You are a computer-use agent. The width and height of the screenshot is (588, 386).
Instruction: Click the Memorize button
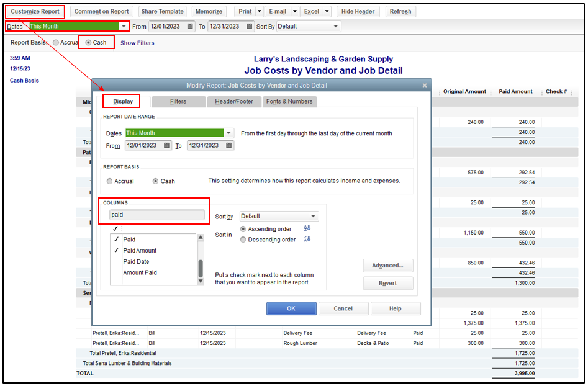point(209,12)
